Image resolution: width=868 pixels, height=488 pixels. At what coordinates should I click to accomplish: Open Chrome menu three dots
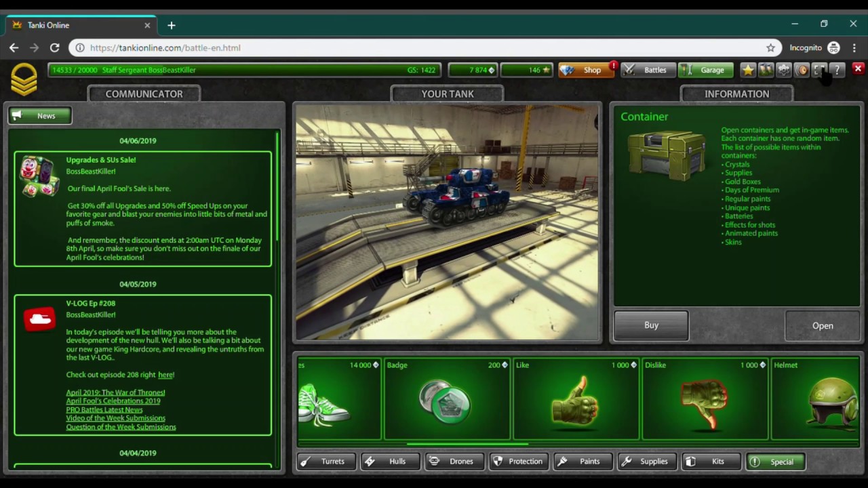click(854, 48)
